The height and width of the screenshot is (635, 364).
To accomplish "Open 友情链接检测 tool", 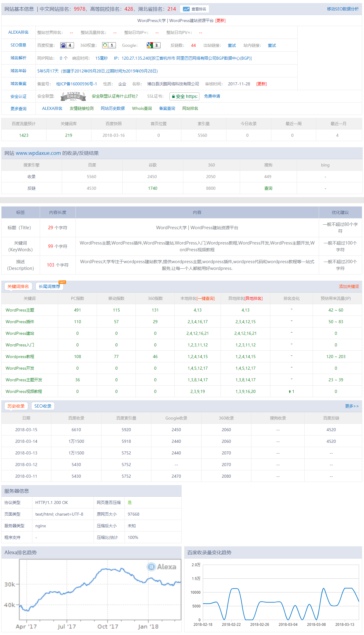I will click(81, 108).
